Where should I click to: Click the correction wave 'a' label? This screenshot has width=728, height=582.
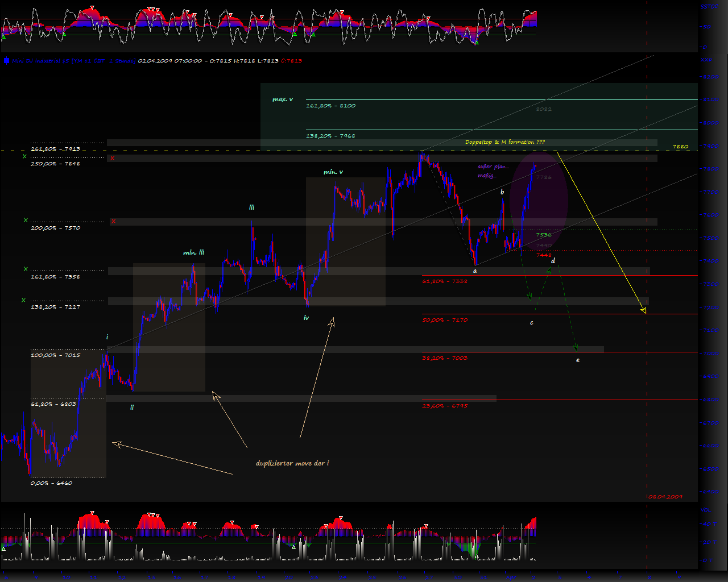[x=475, y=271]
